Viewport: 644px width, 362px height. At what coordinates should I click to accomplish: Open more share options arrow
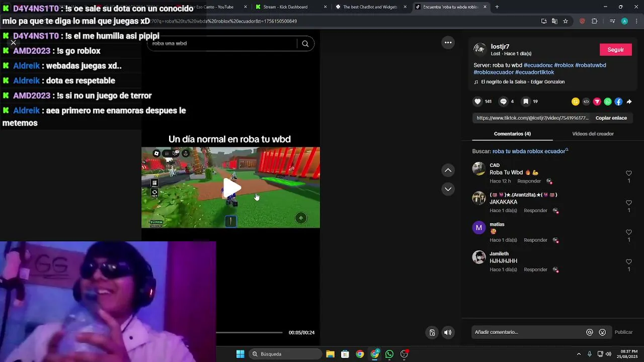629,102
